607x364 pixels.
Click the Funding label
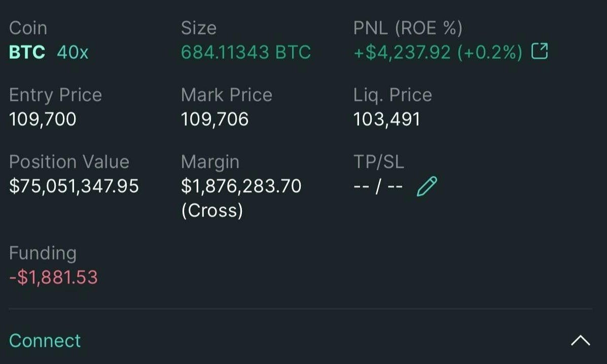click(43, 253)
